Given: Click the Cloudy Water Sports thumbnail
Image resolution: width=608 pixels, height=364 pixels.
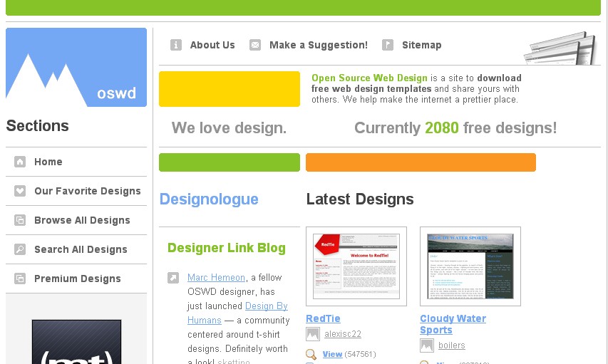Looking at the screenshot, I should tap(470, 266).
